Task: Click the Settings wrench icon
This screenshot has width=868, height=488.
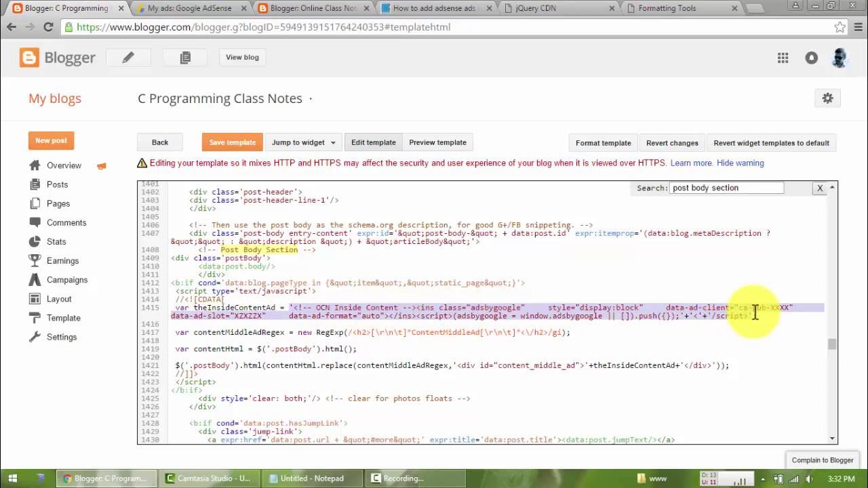Action: [x=35, y=336]
